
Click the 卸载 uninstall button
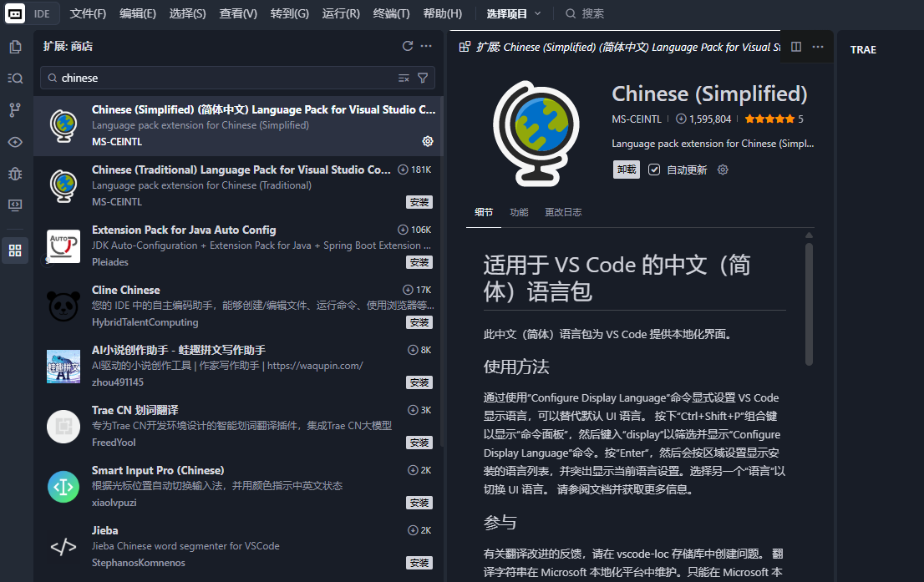click(627, 170)
